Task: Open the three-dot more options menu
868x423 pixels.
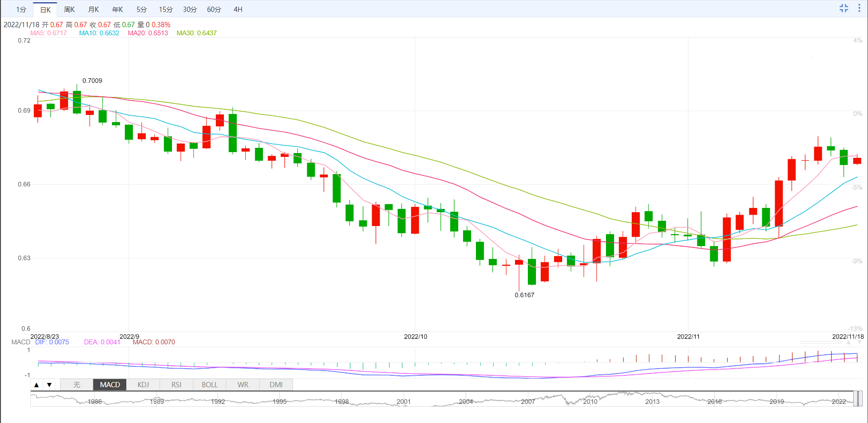Action: click(859, 8)
